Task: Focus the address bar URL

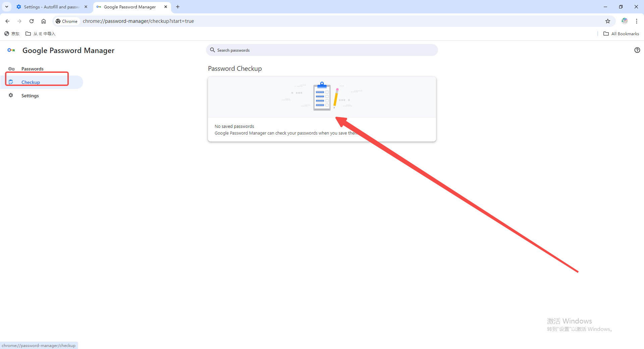Action: 138,21
